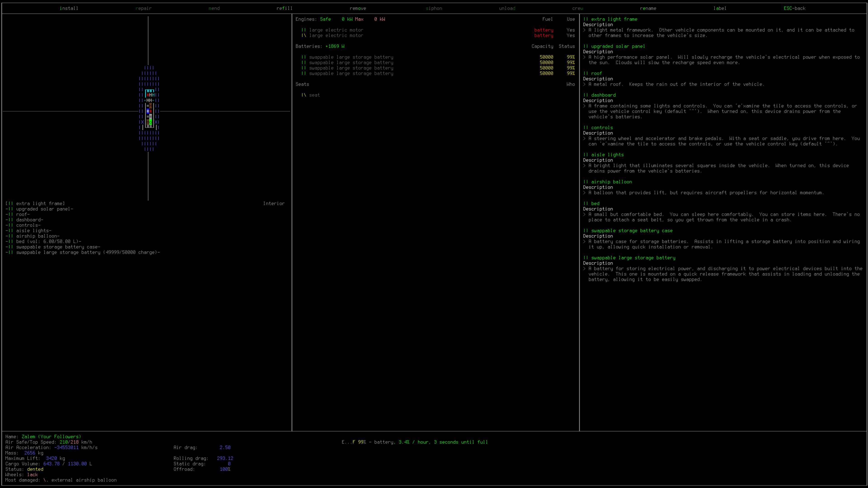Image resolution: width=868 pixels, height=488 pixels.
Task: Click the left blue 'X' vehicle tile
Action: [143, 122]
